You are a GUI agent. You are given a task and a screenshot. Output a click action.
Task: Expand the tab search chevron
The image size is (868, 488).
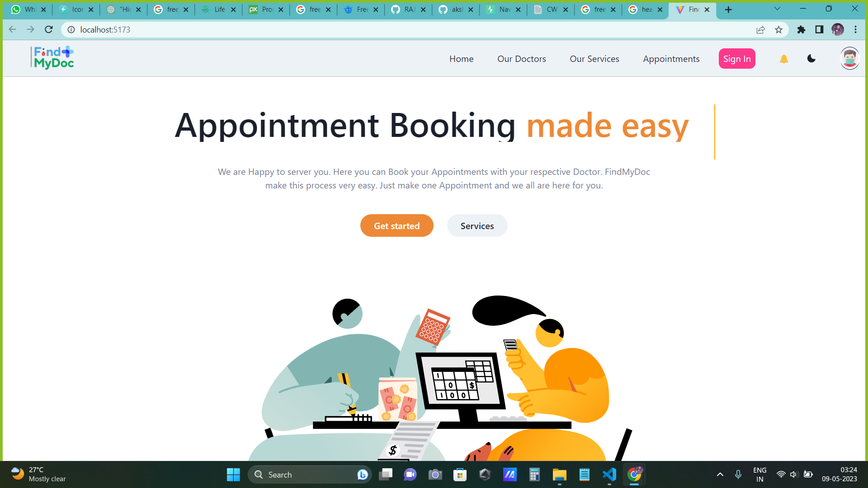[777, 9]
